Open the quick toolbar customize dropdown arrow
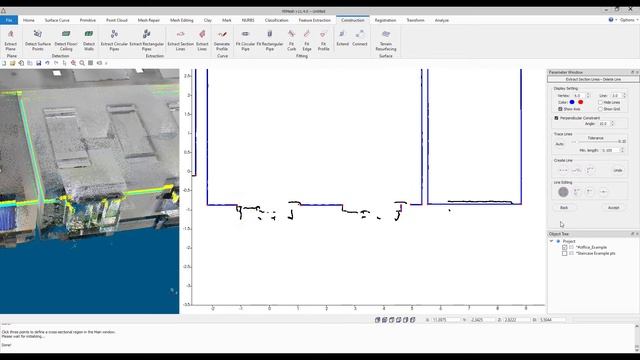Screen dimensions: 640x360 pos(106,63)
